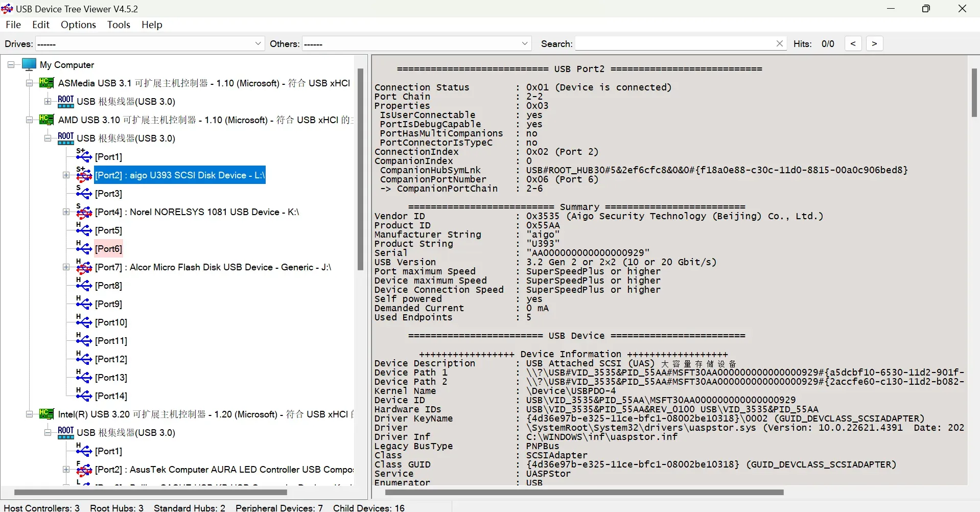Click the USB icon beside [Port13]

[84, 377]
